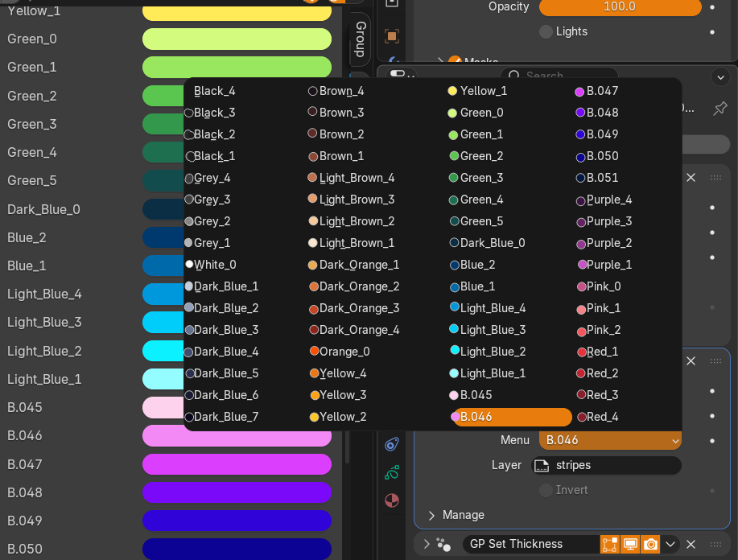738x560 pixels.
Task: Click animate dot beside Opacity
Action: click(712, 7)
